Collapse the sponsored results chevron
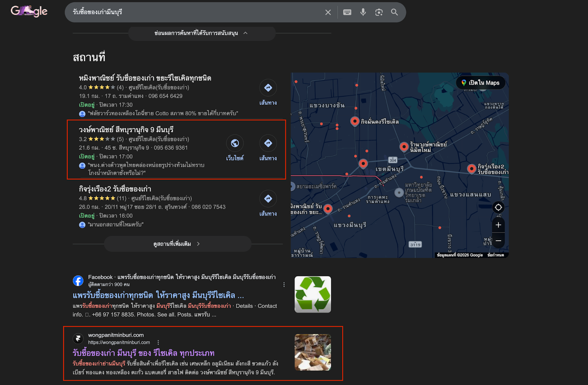This screenshot has width=588, height=385. point(245,33)
